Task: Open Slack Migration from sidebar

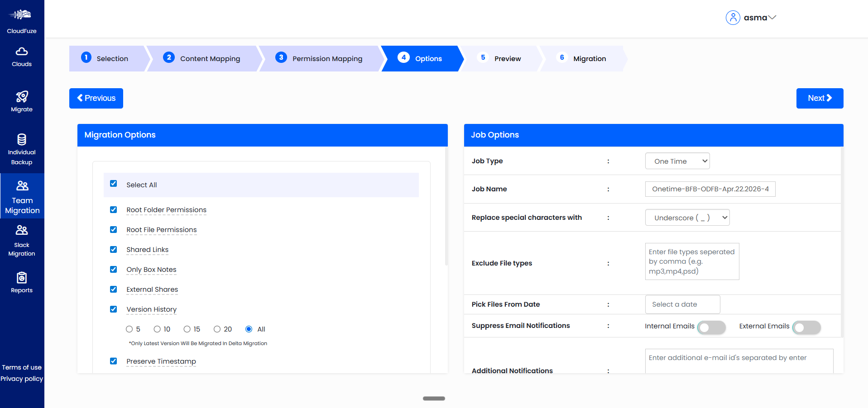Action: pos(21,240)
